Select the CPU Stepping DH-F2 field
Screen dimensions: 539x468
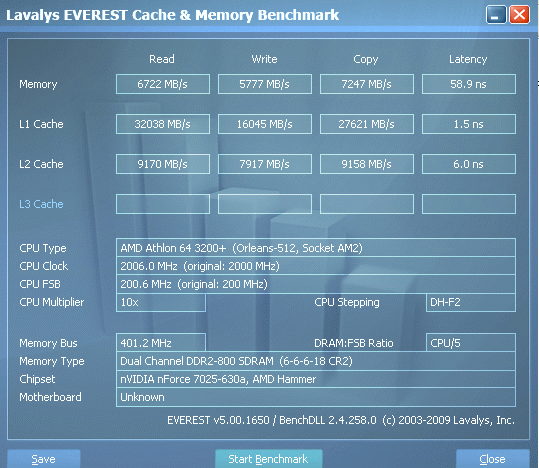[x=471, y=302]
